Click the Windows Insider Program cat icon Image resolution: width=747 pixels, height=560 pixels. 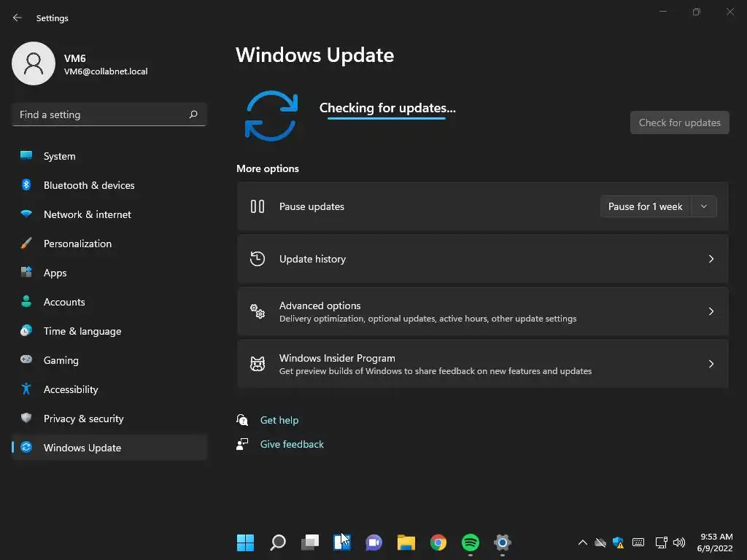[x=258, y=364]
